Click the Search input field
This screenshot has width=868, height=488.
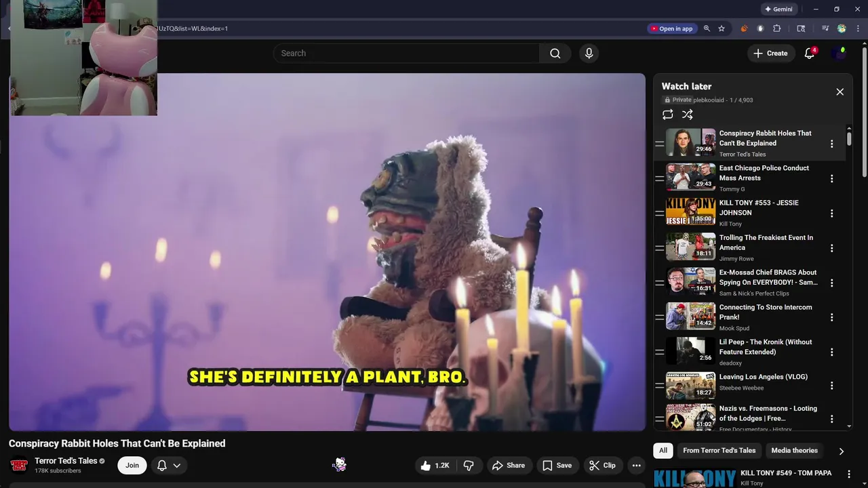pos(407,54)
